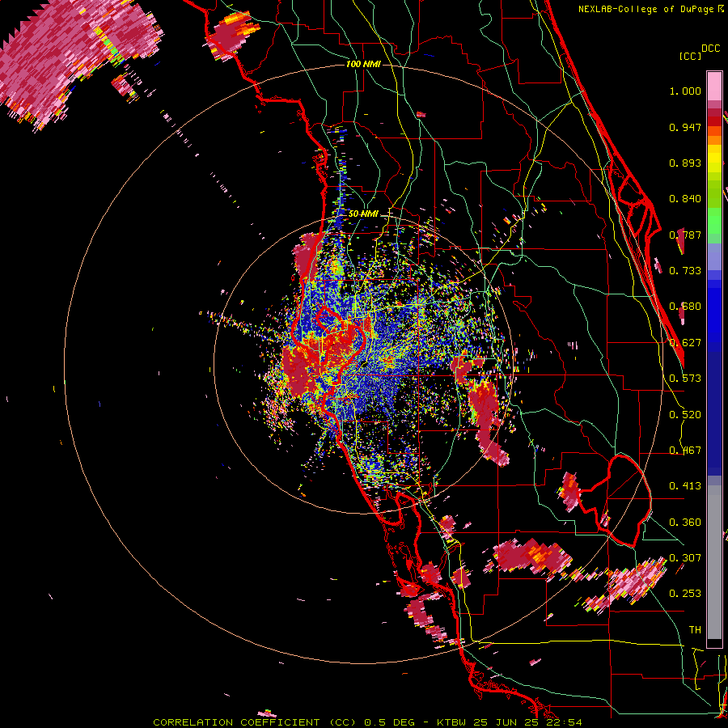
Task: Click the KTBW station identifier in the caption
Action: tap(452, 722)
